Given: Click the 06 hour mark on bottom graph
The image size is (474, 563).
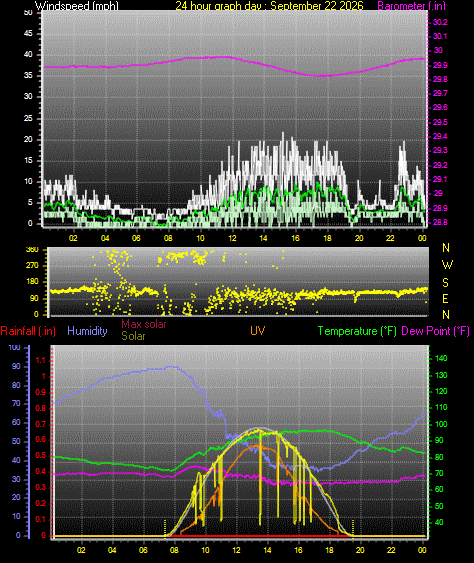Looking at the screenshot, I should pyautogui.click(x=143, y=550).
